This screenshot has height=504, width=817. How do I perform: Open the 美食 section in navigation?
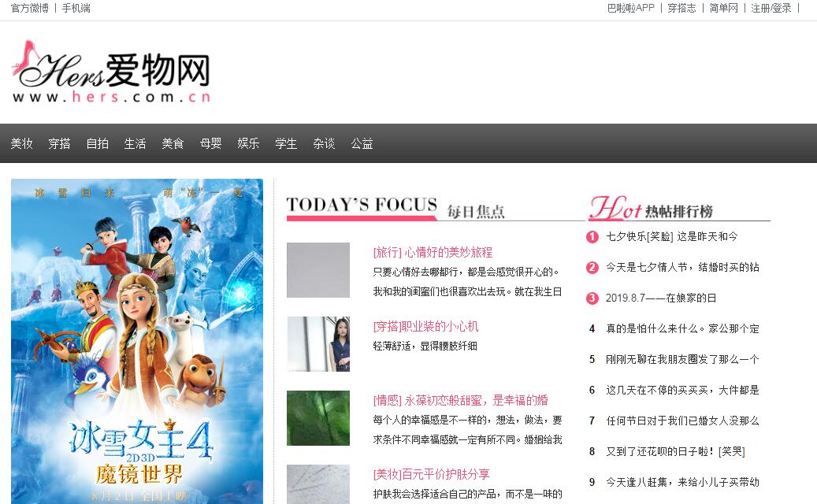[173, 143]
